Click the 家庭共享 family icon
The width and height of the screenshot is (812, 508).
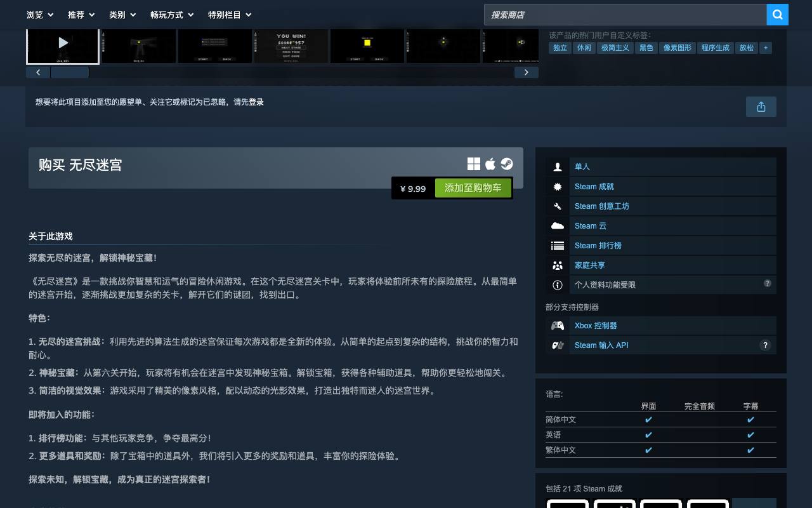(x=558, y=265)
